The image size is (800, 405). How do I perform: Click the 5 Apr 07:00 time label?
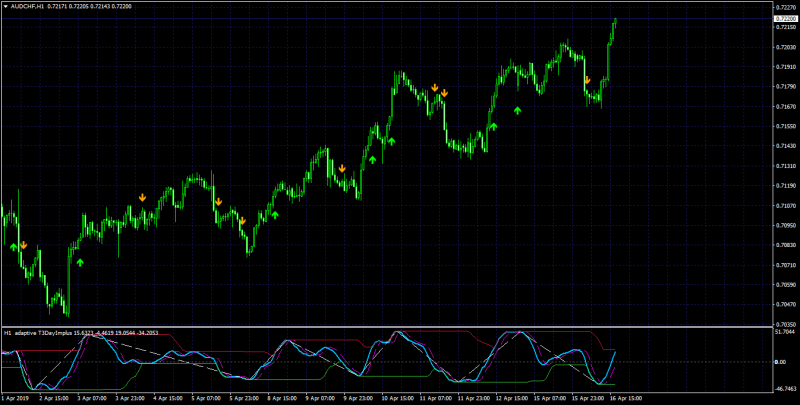tap(205, 398)
